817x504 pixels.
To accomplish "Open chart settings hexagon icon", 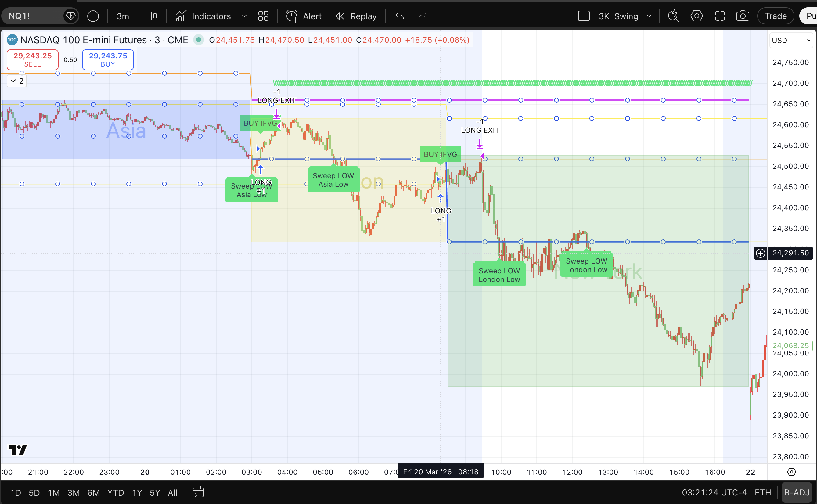I will (x=697, y=16).
